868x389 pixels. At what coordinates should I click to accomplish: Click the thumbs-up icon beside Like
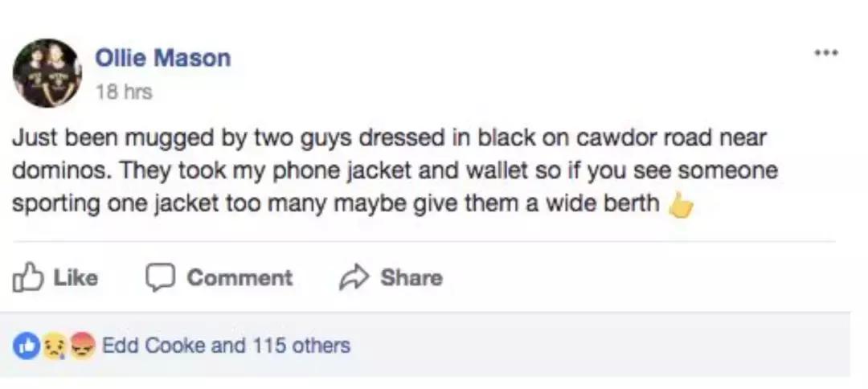[27, 277]
